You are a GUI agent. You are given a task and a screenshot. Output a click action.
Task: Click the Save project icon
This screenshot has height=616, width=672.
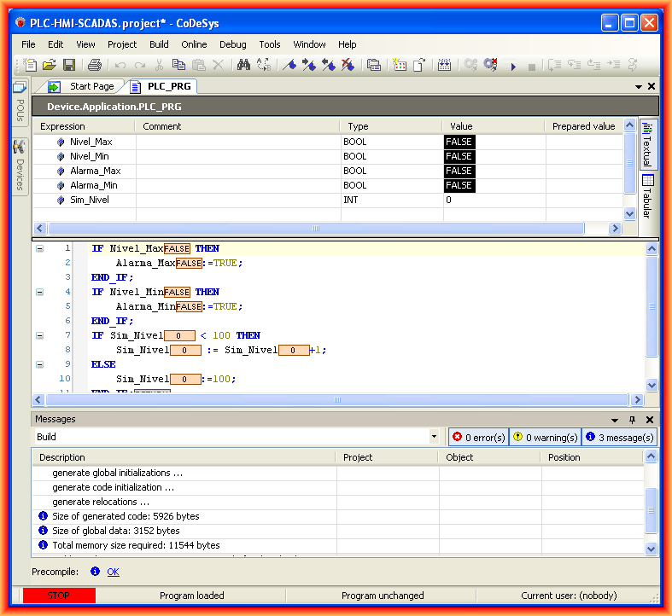coord(69,65)
